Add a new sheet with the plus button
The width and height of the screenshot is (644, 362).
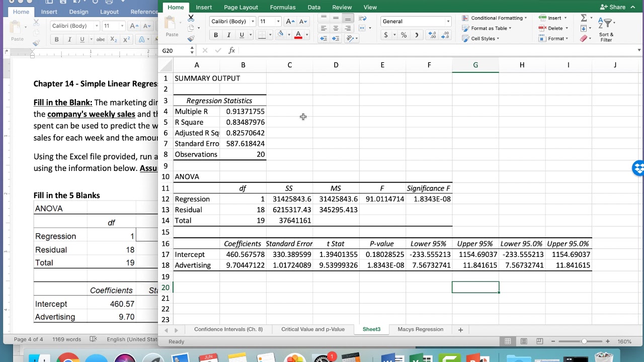(460, 330)
